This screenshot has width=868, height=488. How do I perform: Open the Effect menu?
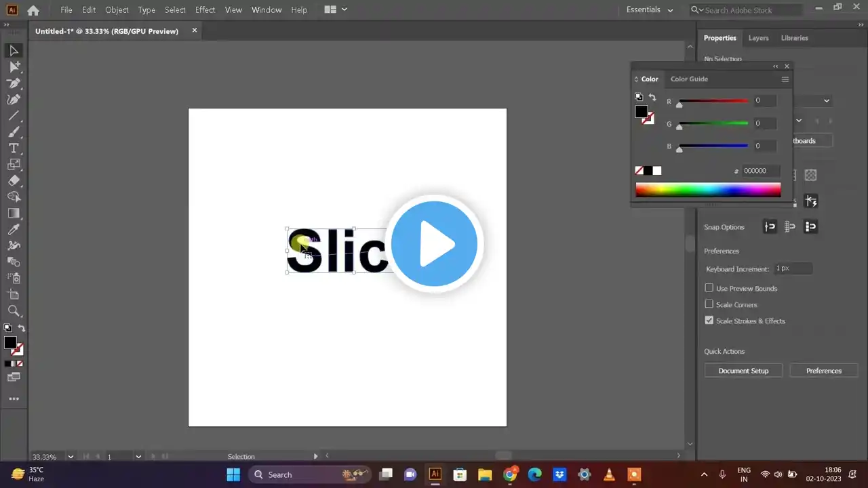(205, 10)
